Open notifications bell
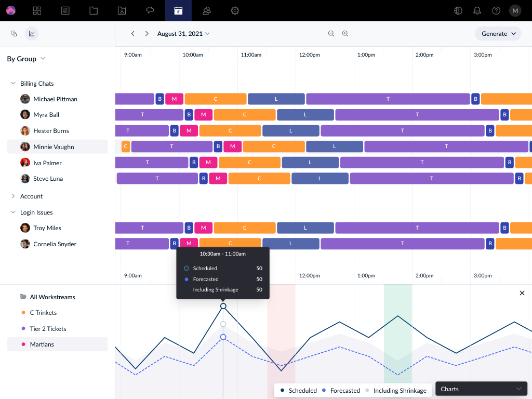The width and height of the screenshot is (532, 399). coord(477,10)
